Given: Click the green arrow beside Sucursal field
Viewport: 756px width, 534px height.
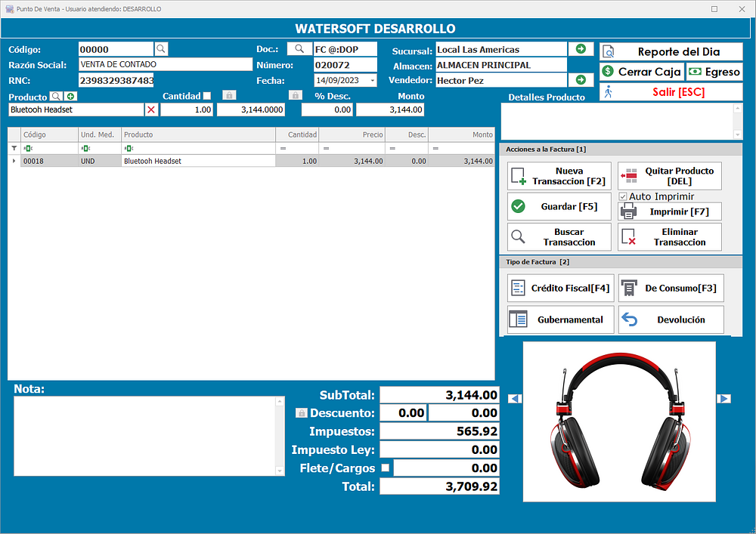Looking at the screenshot, I should [x=580, y=49].
